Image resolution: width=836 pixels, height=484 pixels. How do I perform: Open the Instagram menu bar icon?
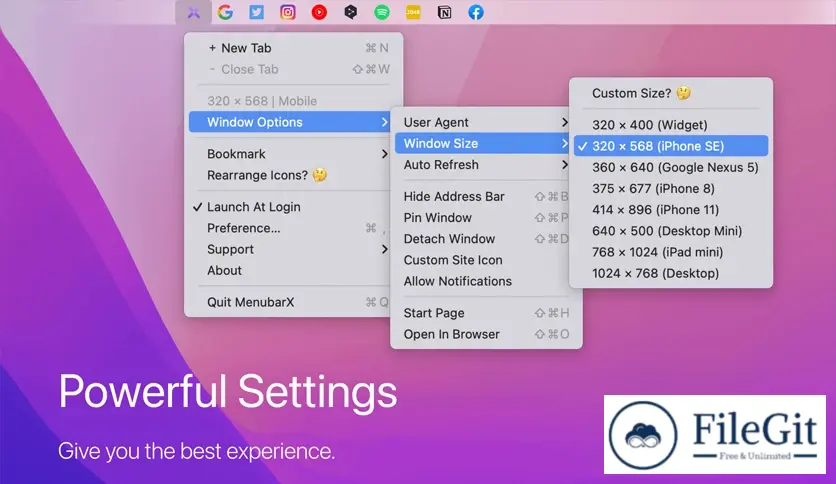click(288, 12)
